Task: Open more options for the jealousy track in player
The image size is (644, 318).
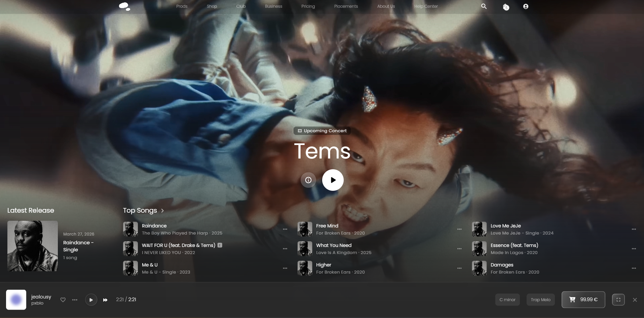Action: point(75,299)
